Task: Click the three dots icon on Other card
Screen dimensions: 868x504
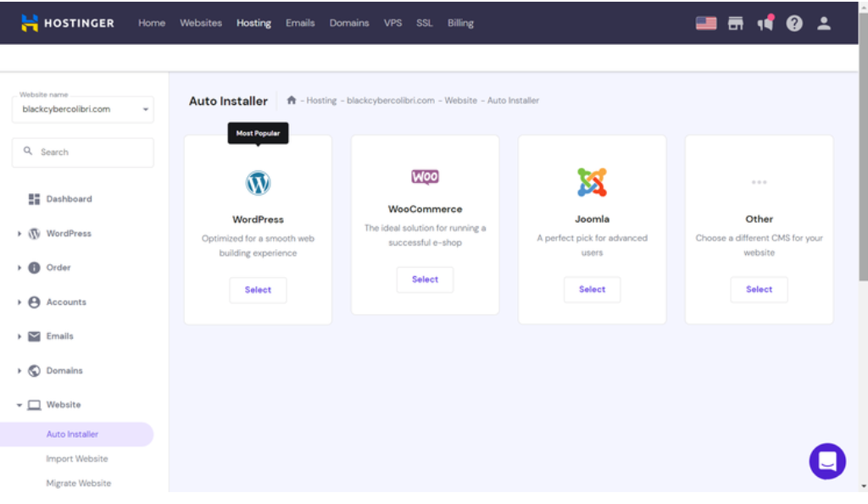Action: pos(759,182)
